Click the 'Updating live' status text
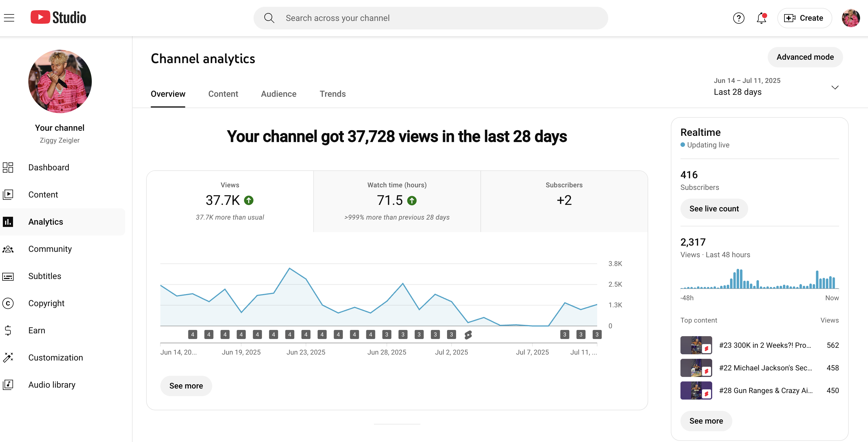Image resolution: width=868 pixels, height=442 pixels. click(708, 145)
